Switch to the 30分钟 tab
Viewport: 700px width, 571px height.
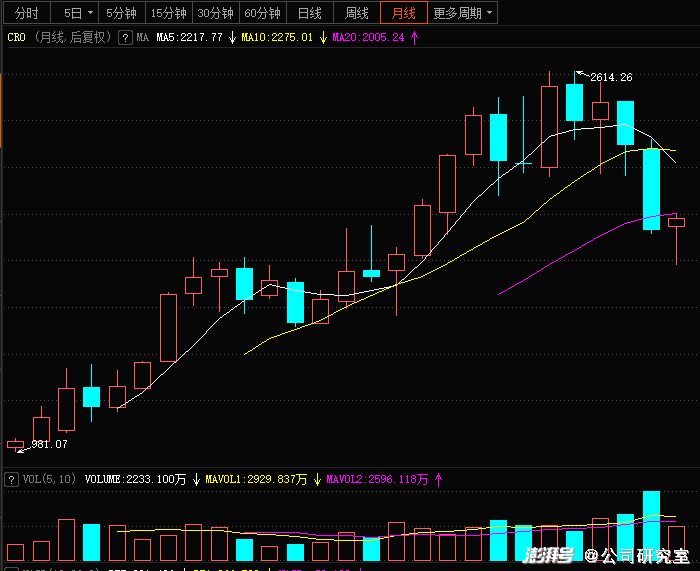point(216,13)
